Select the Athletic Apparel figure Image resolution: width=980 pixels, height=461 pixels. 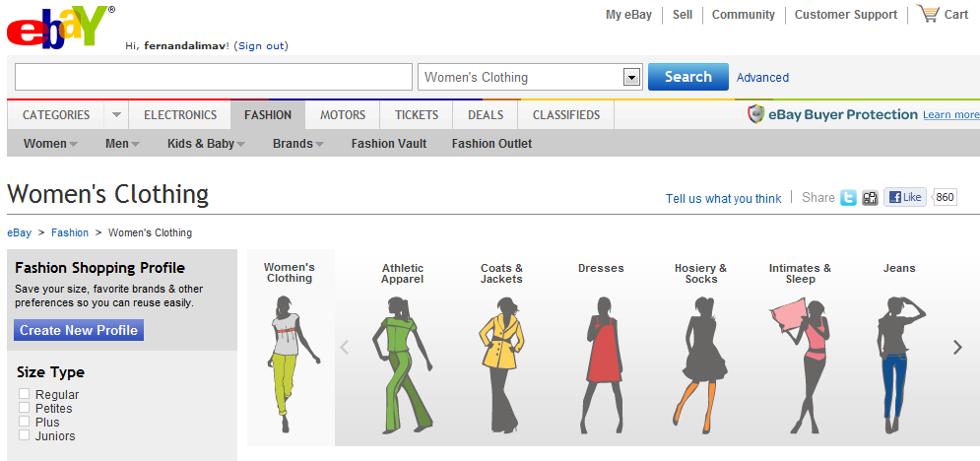pos(403,364)
